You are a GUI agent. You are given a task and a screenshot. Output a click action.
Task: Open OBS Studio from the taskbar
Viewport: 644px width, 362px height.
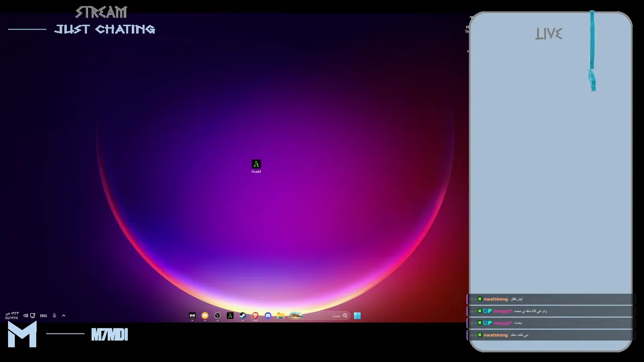click(x=217, y=316)
